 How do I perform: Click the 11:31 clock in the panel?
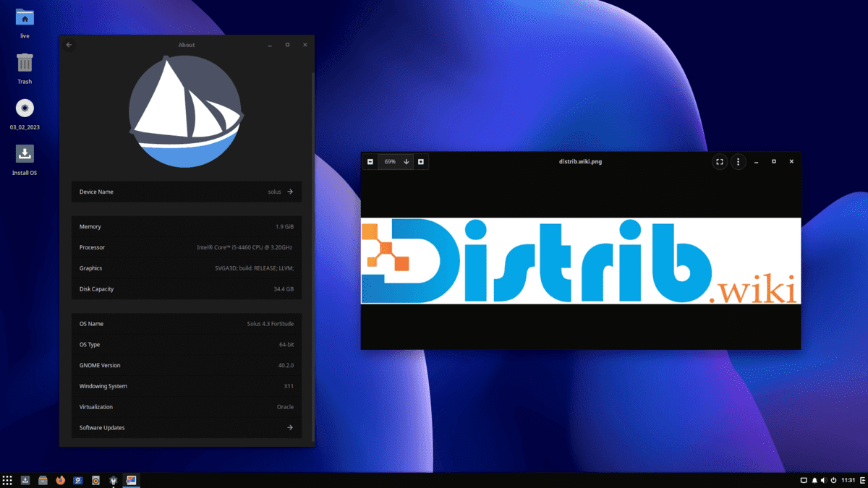(848, 480)
